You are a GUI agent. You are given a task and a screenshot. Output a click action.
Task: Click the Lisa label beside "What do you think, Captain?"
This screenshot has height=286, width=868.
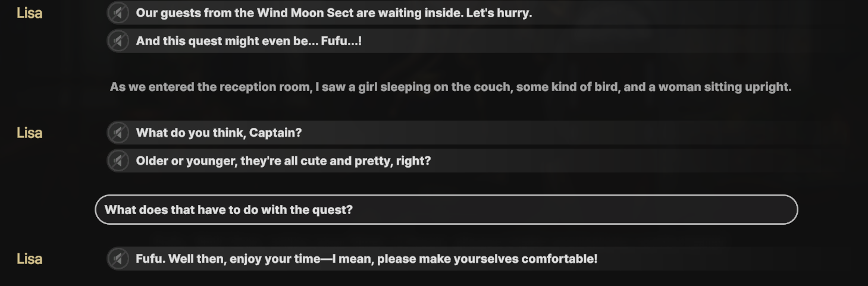[29, 133]
